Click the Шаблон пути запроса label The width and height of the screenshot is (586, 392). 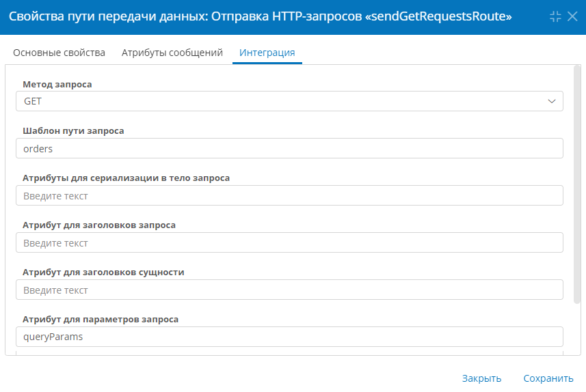(73, 131)
